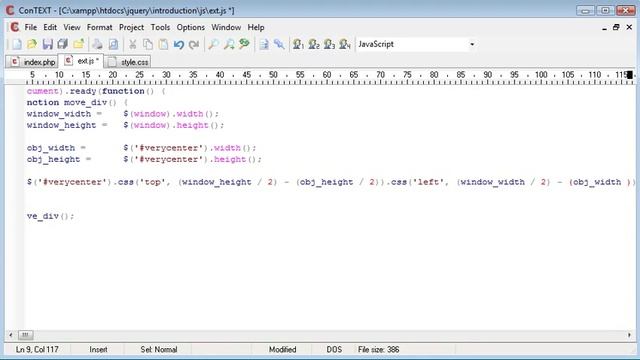Click ConTEXT logo icon beside File menu
Image resolution: width=640 pixels, height=360 pixels.
click(15, 27)
